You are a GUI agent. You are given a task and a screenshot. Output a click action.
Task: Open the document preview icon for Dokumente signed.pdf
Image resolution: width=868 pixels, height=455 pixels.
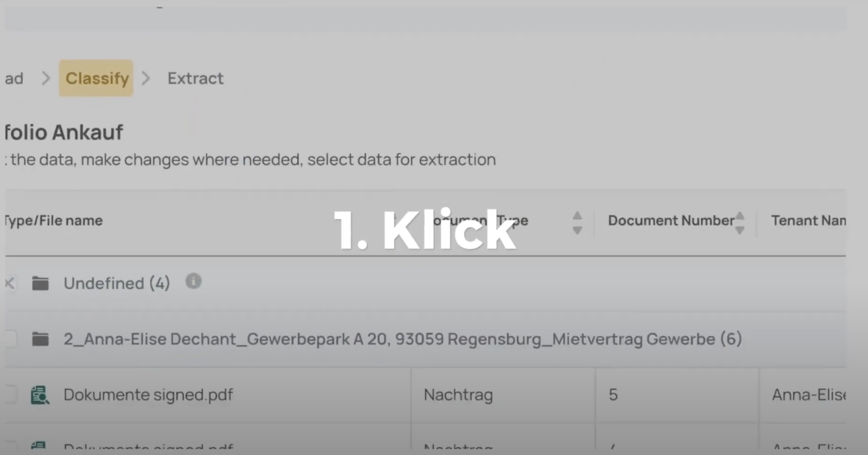pyautogui.click(x=40, y=395)
